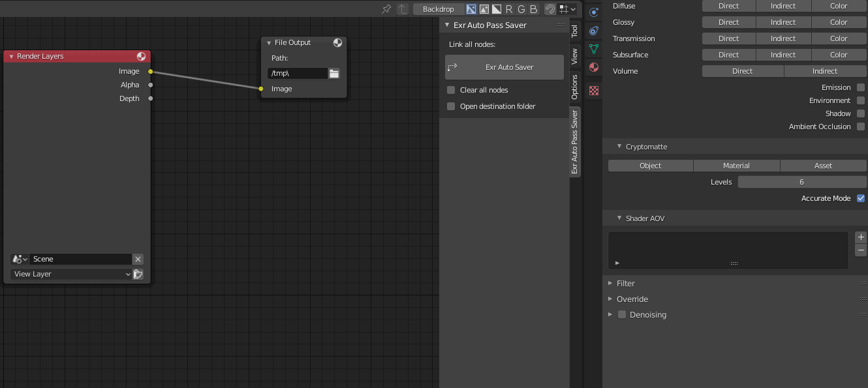The height and width of the screenshot is (388, 868).
Task: Open the View Layer dropdown on Render Layers
Action: tap(70, 274)
